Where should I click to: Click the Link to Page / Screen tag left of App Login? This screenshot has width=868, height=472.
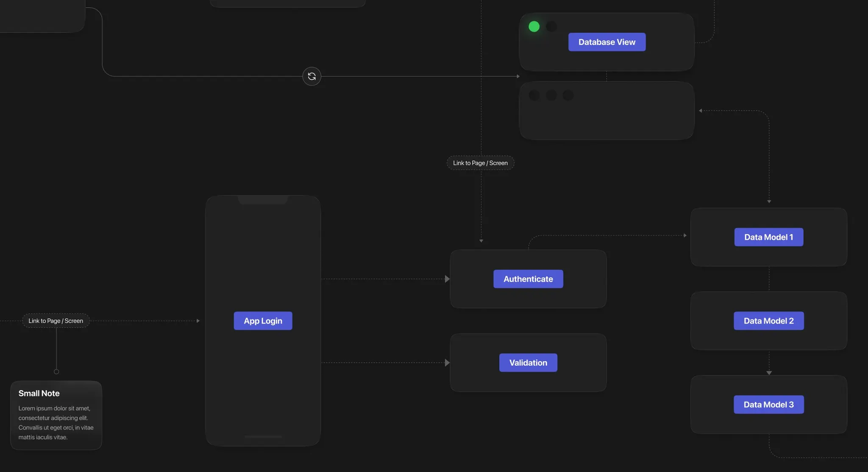pyautogui.click(x=56, y=321)
